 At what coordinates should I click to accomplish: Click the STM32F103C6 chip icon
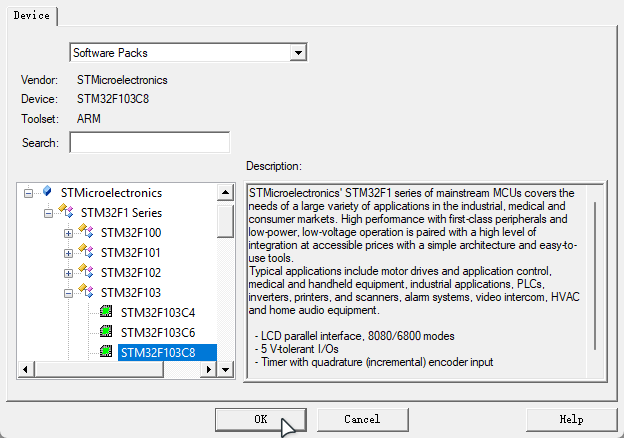106,331
